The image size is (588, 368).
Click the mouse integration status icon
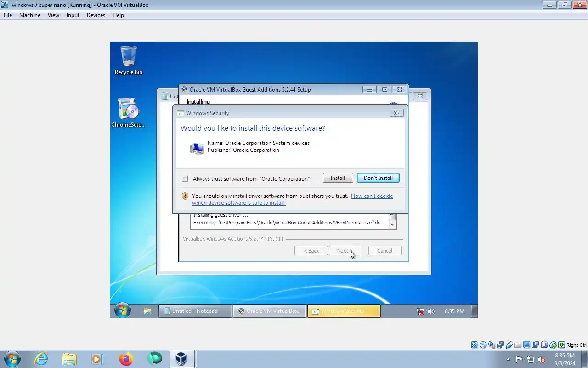click(553, 345)
